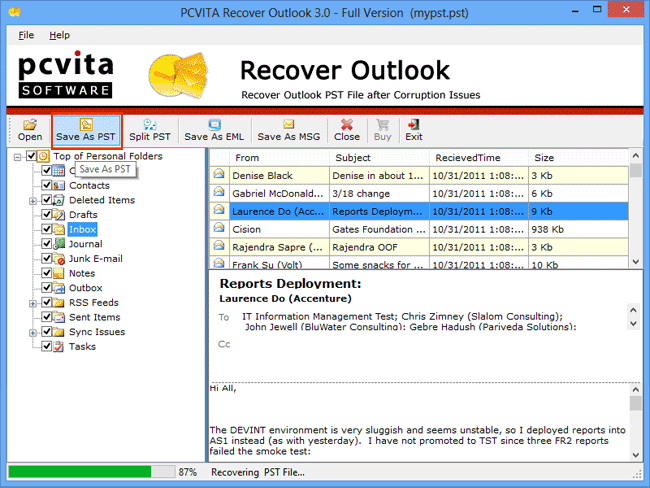Image resolution: width=650 pixels, height=488 pixels.
Task: Toggle the Drafts folder checkbox
Action: click(x=47, y=214)
